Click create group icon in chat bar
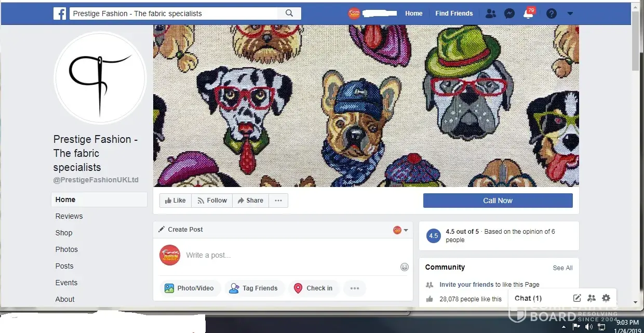This screenshot has height=333, width=644. (592, 298)
